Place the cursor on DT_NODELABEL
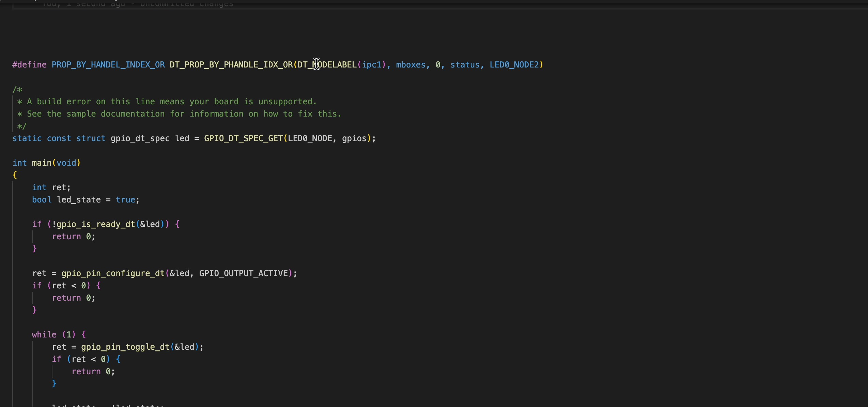The width and height of the screenshot is (868, 407). pos(327,65)
